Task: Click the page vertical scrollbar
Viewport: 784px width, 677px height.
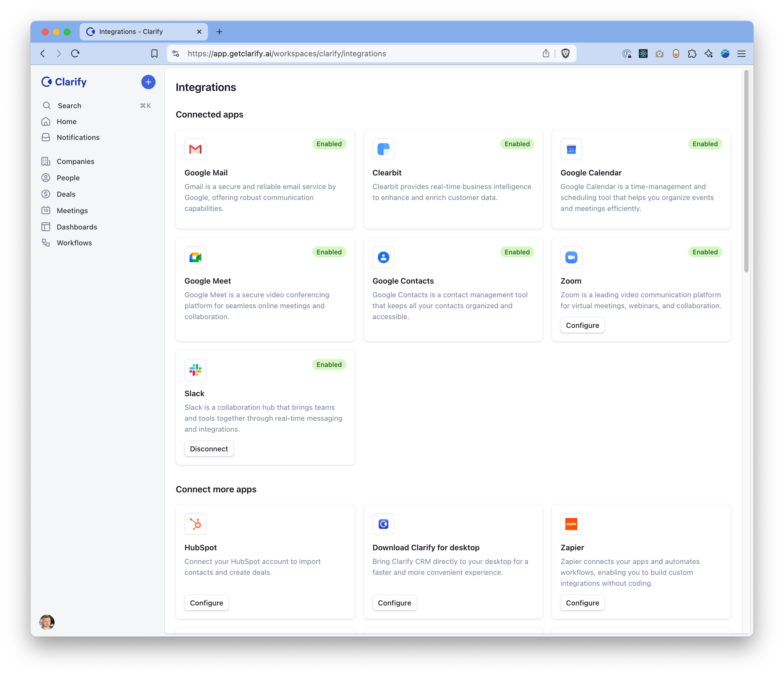Action: 746,171
